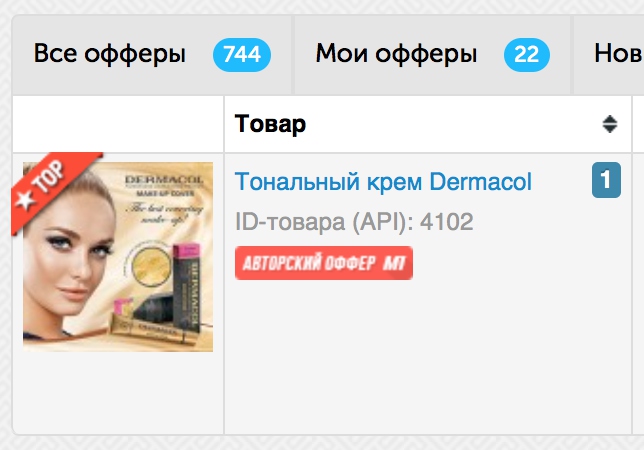Click the 744 offers counter badge
This screenshot has height=450, width=644.
pos(242,55)
